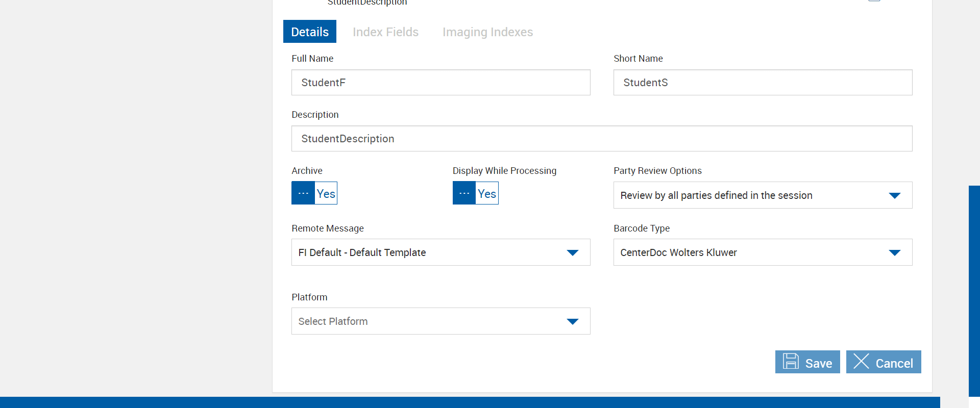Open the Select Platform dropdown

[x=440, y=321]
